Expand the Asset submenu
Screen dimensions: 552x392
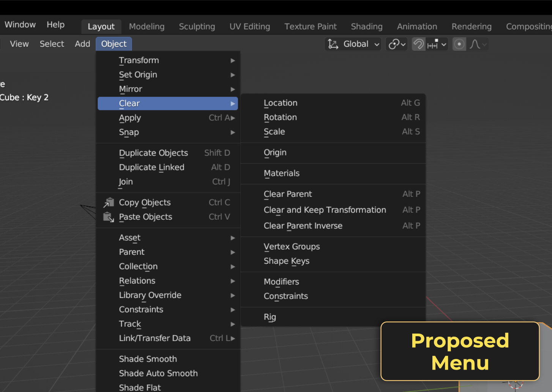(168, 238)
